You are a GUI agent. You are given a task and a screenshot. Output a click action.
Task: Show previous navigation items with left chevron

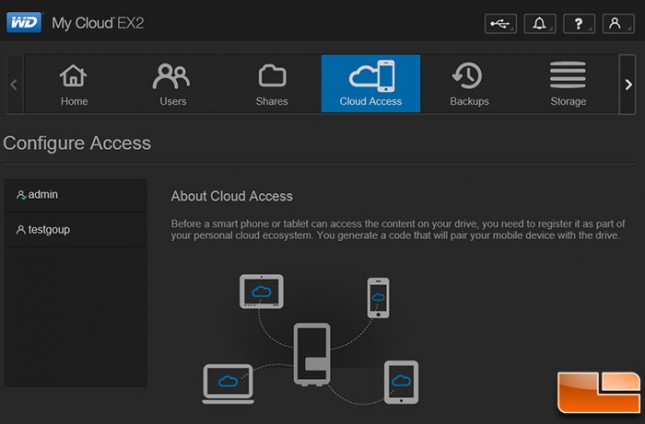click(14, 84)
